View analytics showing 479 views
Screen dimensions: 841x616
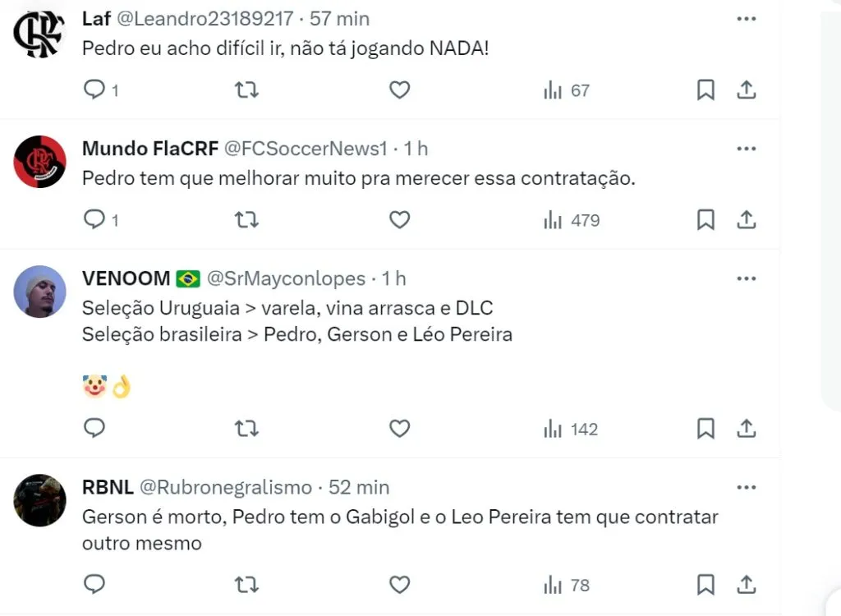tap(572, 220)
